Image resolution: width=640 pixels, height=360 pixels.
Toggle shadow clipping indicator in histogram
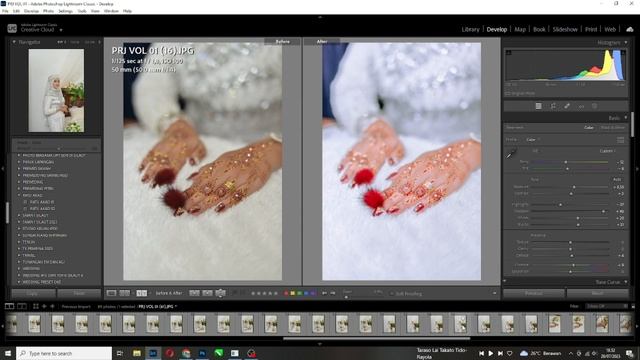tap(508, 53)
